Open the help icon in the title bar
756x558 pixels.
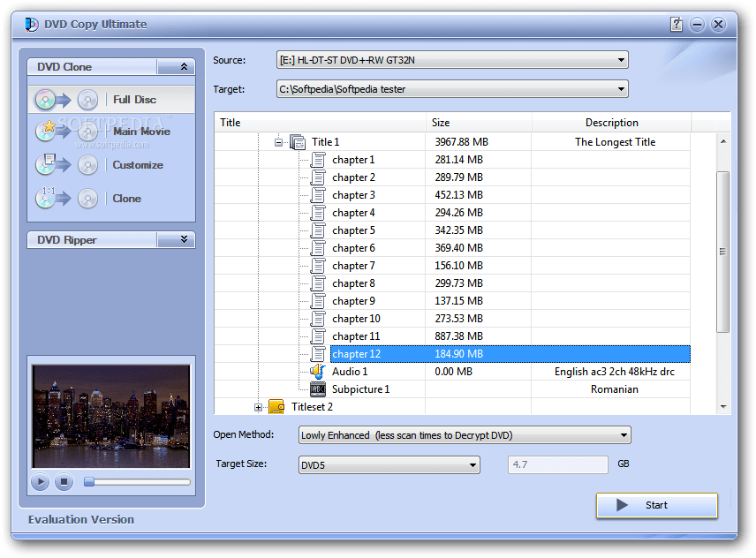(677, 24)
